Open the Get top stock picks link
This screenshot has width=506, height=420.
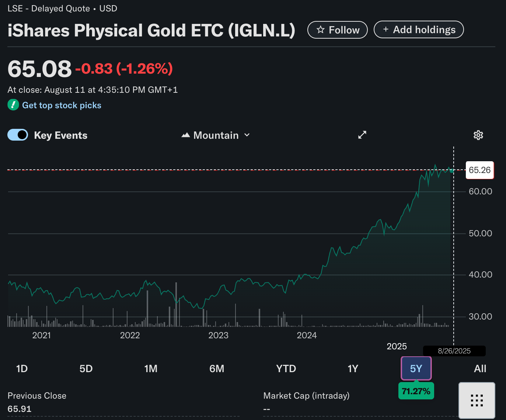[62, 105]
